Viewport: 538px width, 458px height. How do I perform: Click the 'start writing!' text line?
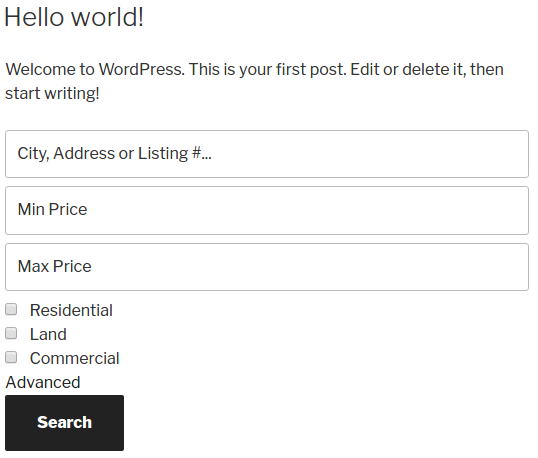[x=52, y=93]
